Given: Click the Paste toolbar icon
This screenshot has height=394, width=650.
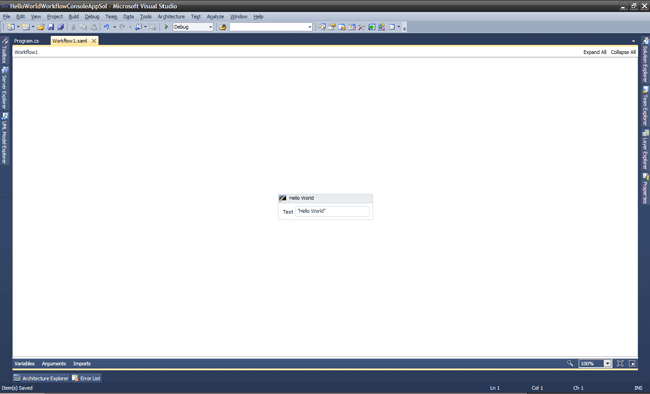Looking at the screenshot, I should pos(94,27).
